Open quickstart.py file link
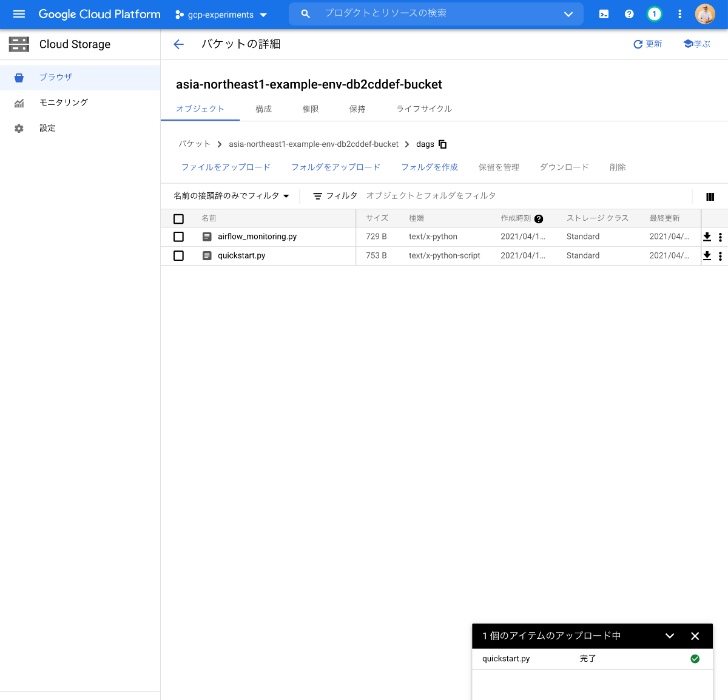728x700 pixels. click(x=241, y=255)
